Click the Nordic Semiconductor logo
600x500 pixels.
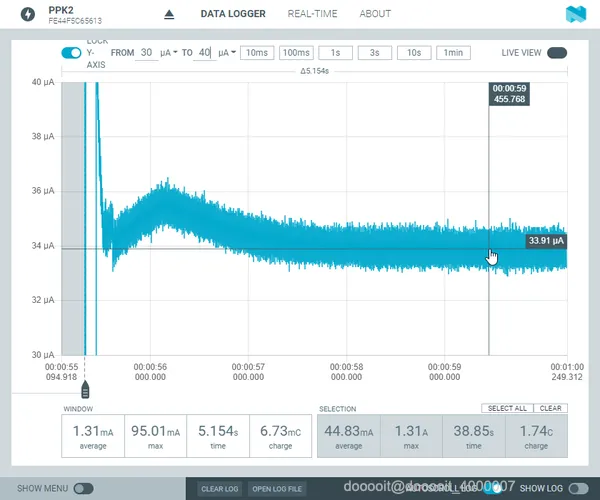pos(576,15)
